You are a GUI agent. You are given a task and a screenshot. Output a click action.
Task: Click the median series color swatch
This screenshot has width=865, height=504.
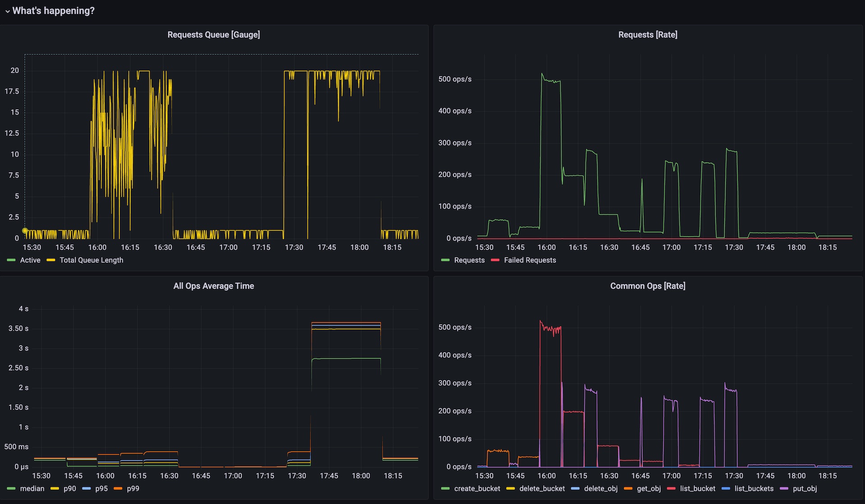(11, 489)
